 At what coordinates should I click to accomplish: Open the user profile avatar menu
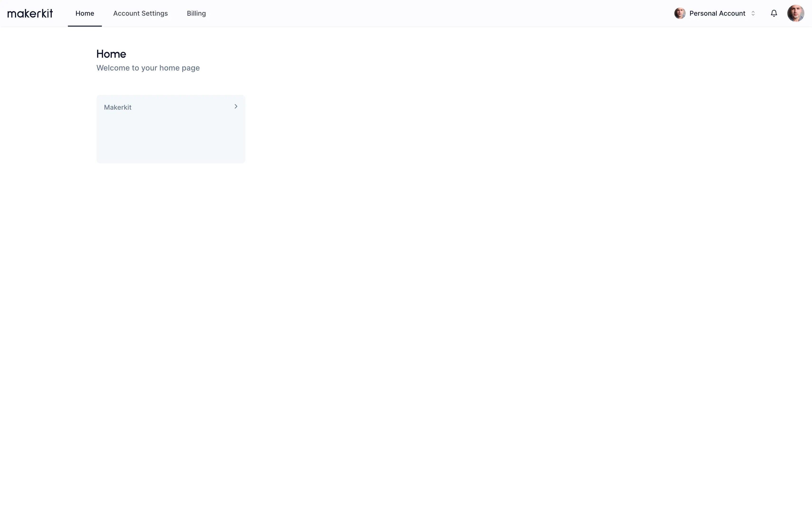(795, 14)
